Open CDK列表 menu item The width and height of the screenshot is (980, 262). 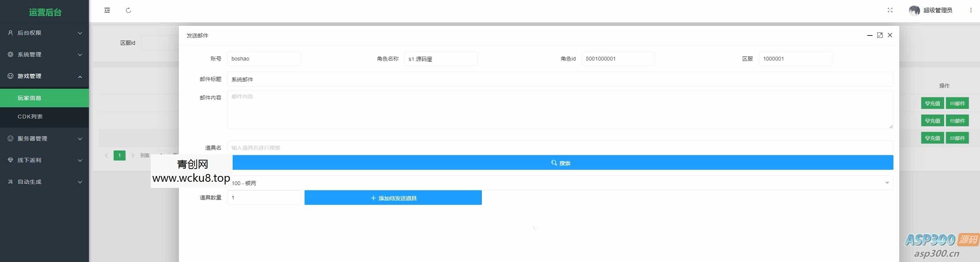(44, 117)
